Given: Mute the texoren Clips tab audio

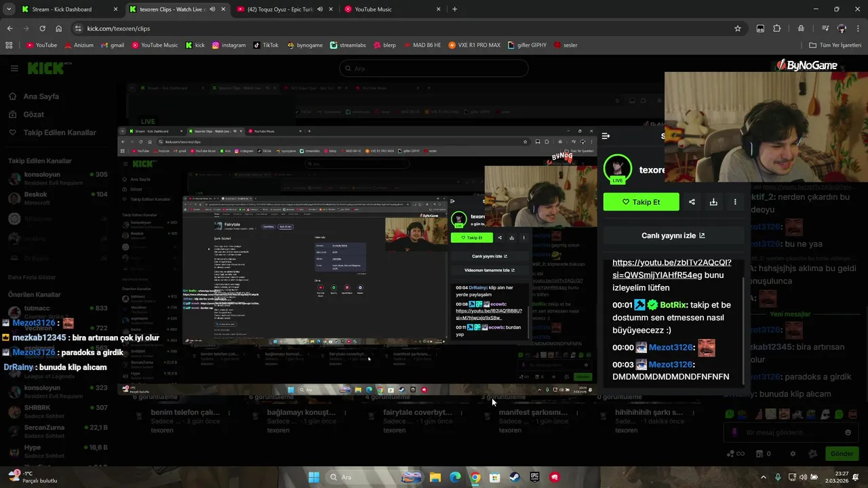Looking at the screenshot, I should pos(213,9).
